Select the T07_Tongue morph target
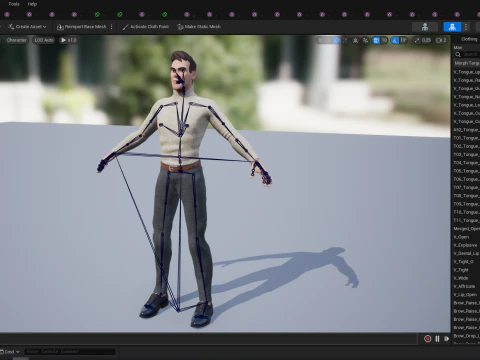 coord(466,188)
